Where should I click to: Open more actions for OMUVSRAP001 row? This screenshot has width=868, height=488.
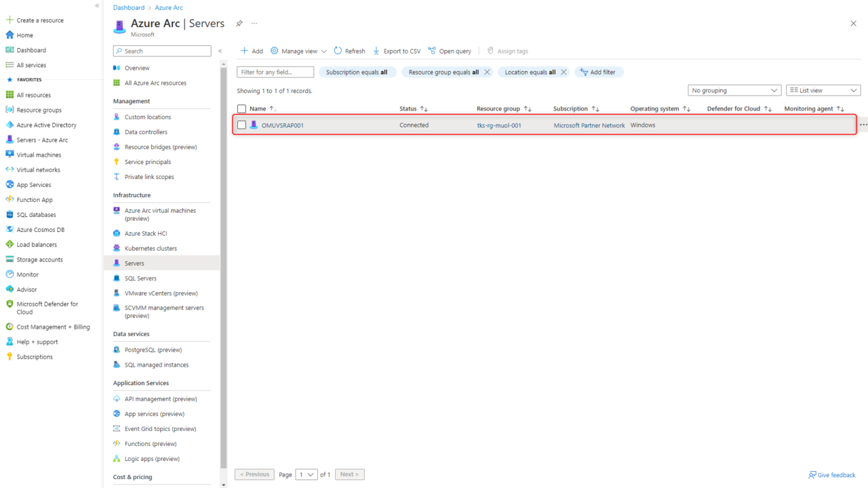tap(863, 125)
